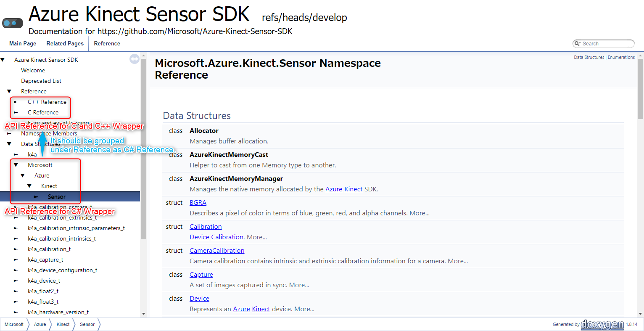The height and width of the screenshot is (331, 644).
Task: Click the nav-tree sync arrows icon
Action: 134,59
